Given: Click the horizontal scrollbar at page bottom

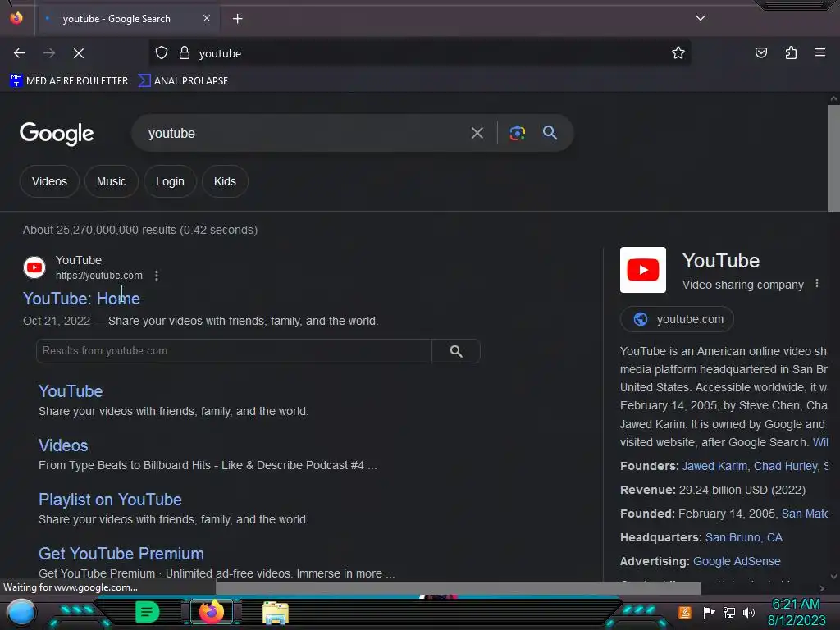Looking at the screenshot, I should 458,588.
